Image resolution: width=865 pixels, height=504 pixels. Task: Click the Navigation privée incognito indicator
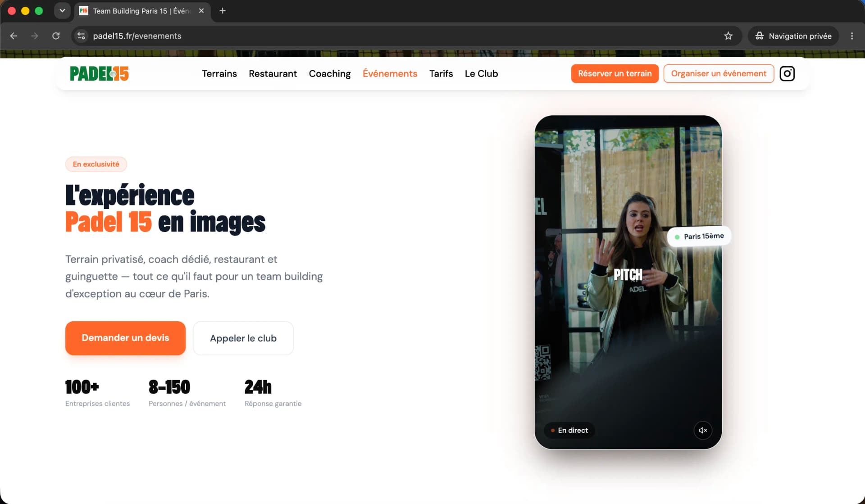(793, 36)
